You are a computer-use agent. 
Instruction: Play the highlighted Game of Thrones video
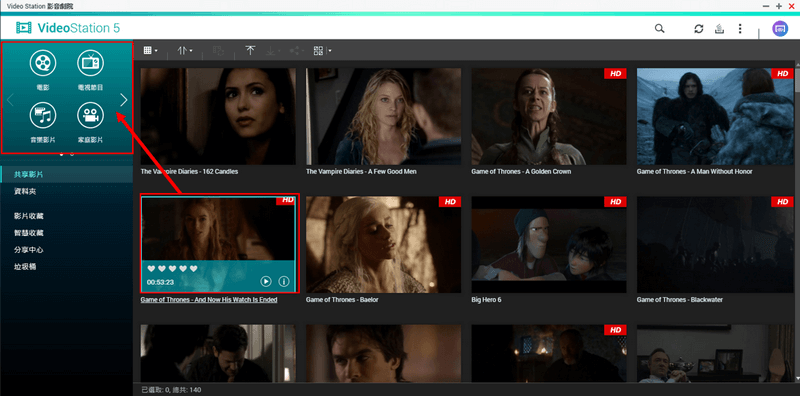266,281
